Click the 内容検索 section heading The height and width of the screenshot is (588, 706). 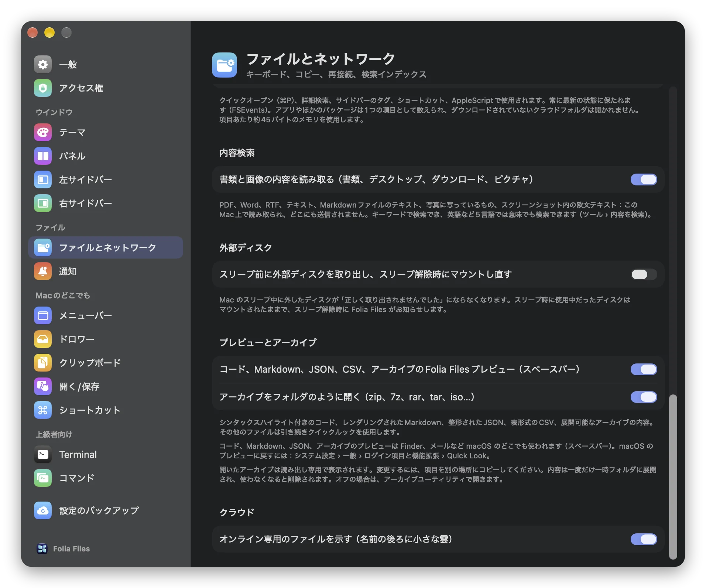coord(237,153)
